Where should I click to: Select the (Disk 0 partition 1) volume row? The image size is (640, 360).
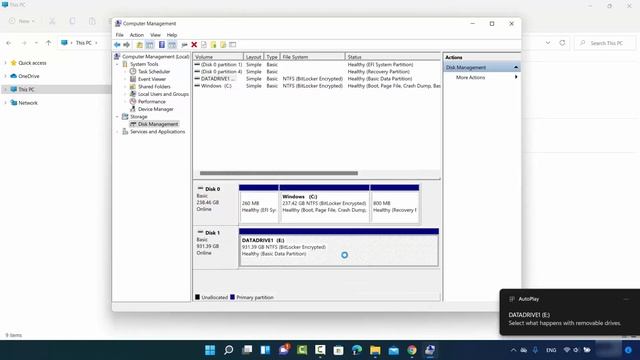(x=317, y=64)
